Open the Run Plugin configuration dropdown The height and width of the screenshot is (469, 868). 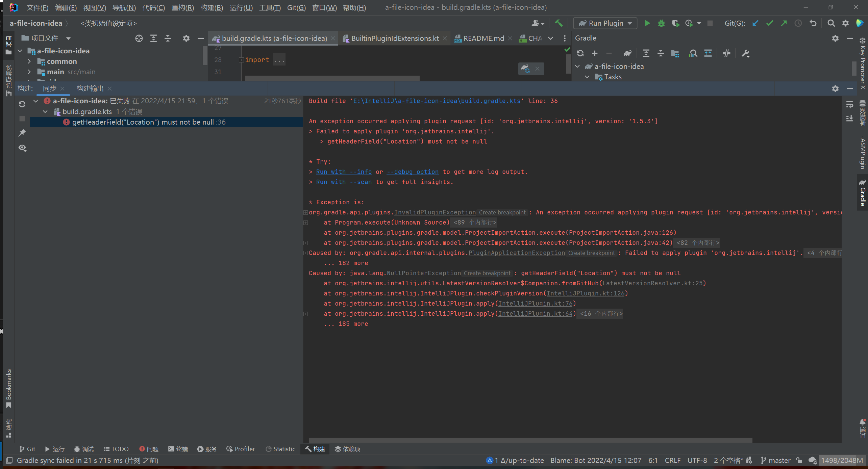point(629,23)
